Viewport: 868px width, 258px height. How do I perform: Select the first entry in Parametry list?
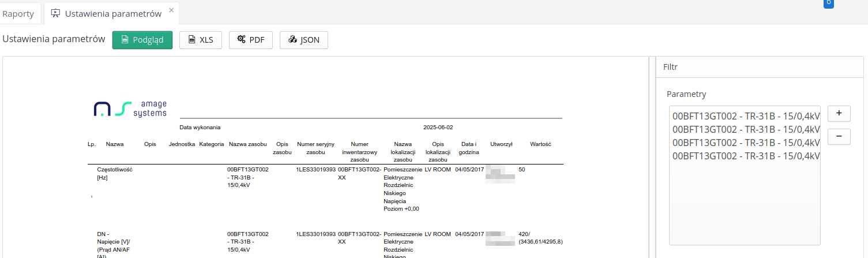coord(746,115)
